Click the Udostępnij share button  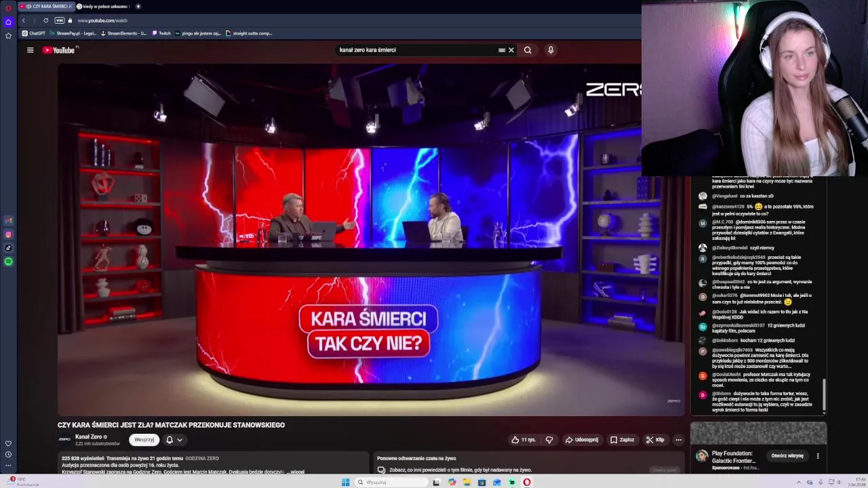(x=582, y=440)
